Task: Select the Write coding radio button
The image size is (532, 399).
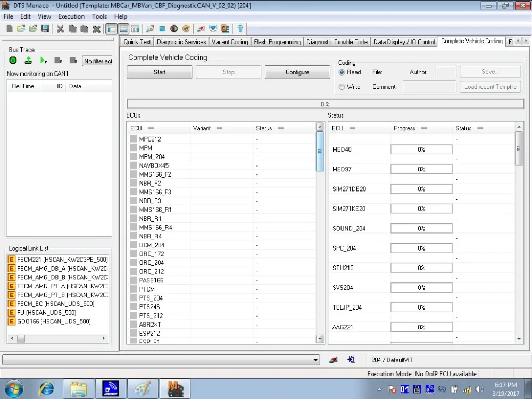Action: 342,87
